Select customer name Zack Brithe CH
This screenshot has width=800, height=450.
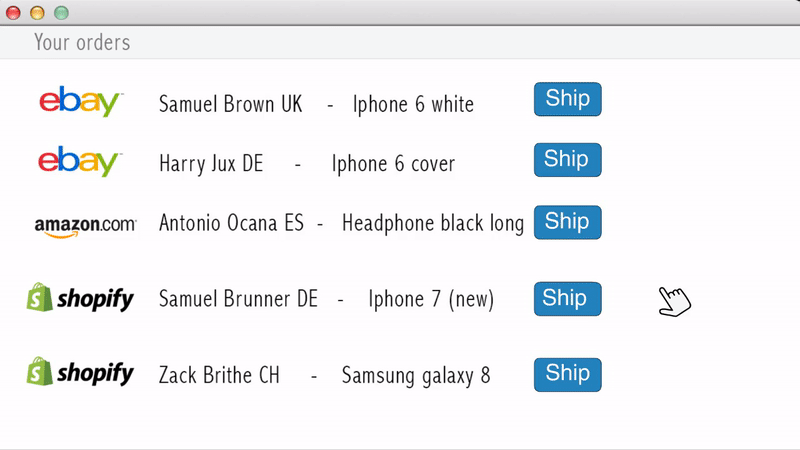click(219, 375)
